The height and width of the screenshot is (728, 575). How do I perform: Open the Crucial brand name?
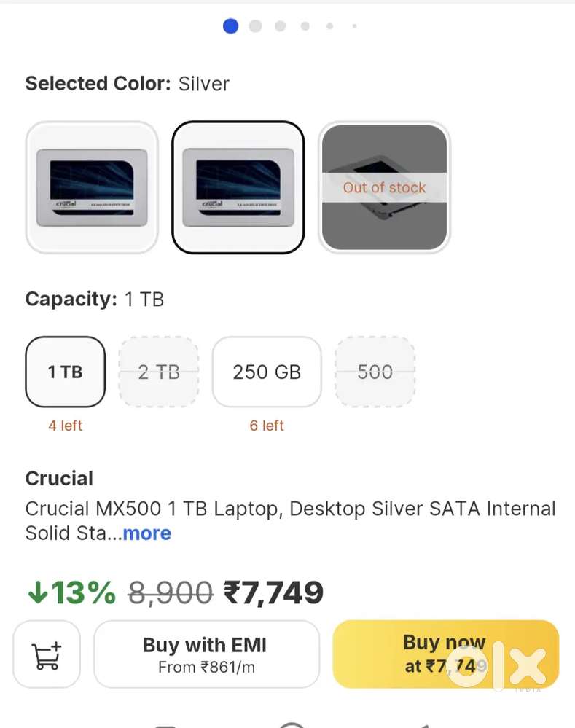click(x=59, y=479)
